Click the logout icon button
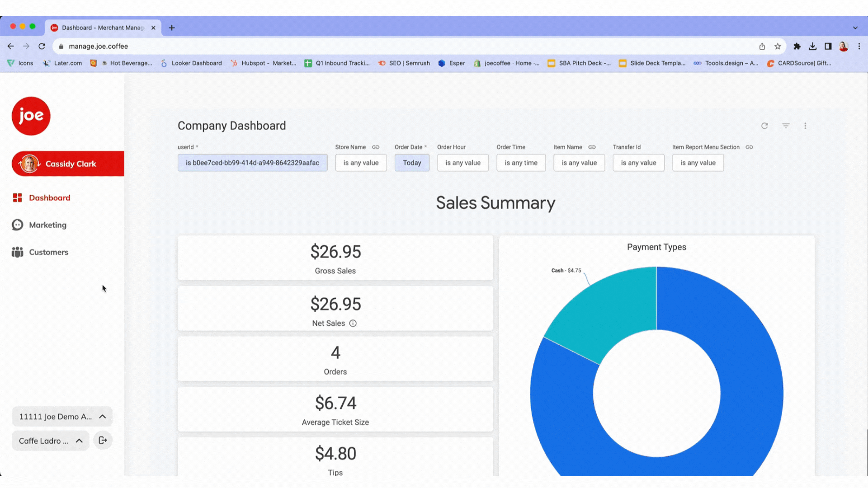This screenshot has height=488, width=868. pos(103,441)
